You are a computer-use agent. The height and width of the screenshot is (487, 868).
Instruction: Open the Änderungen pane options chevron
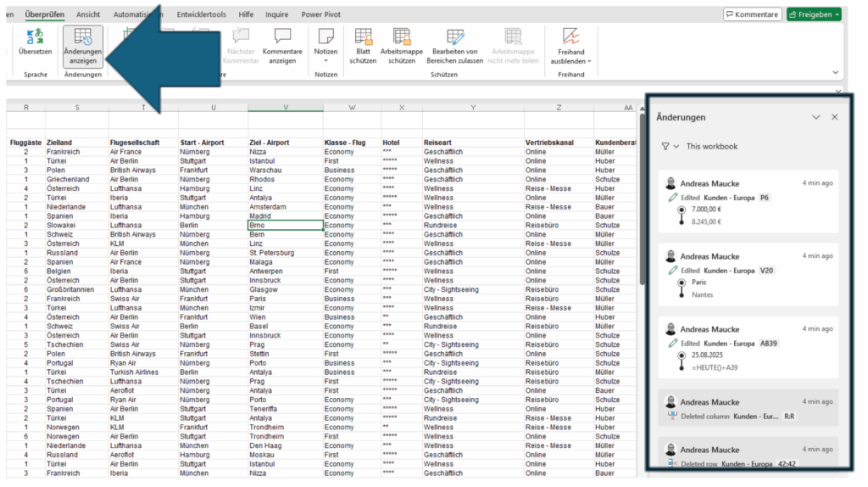click(816, 117)
